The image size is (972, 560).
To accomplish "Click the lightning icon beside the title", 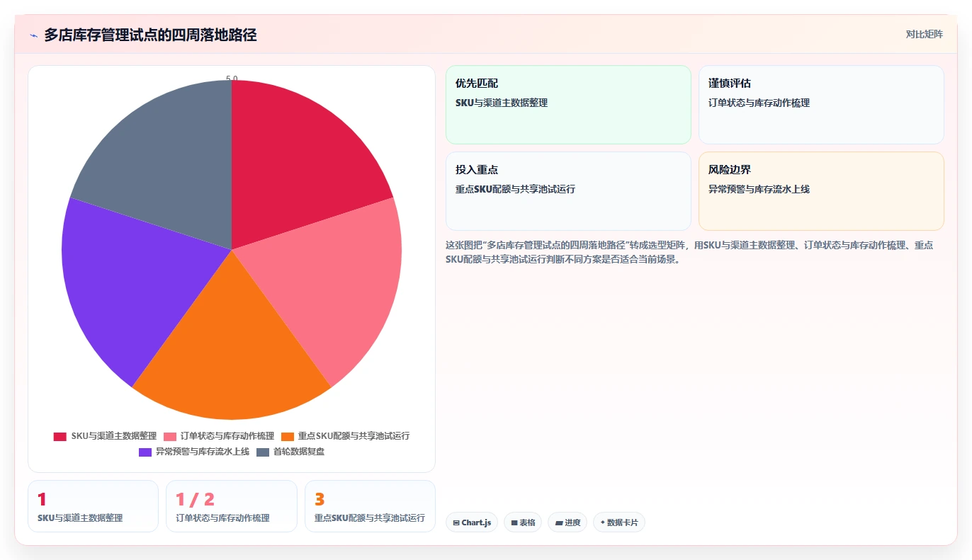I will pos(33,35).
